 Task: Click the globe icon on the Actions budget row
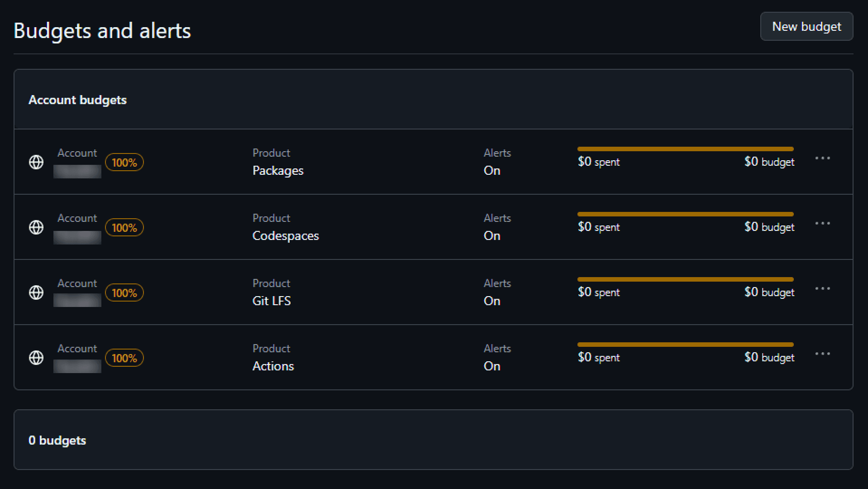(x=36, y=358)
